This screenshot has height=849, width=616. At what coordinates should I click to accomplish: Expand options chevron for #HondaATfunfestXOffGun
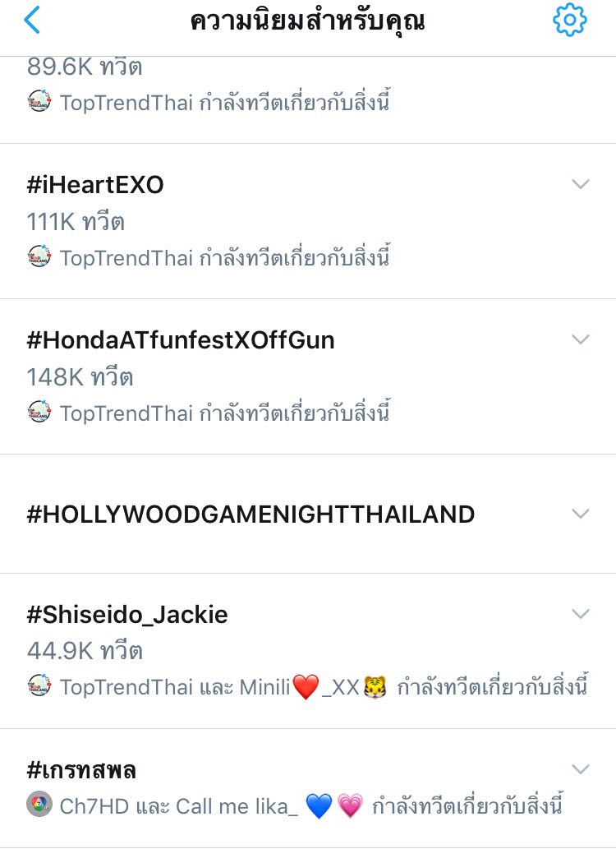(581, 339)
